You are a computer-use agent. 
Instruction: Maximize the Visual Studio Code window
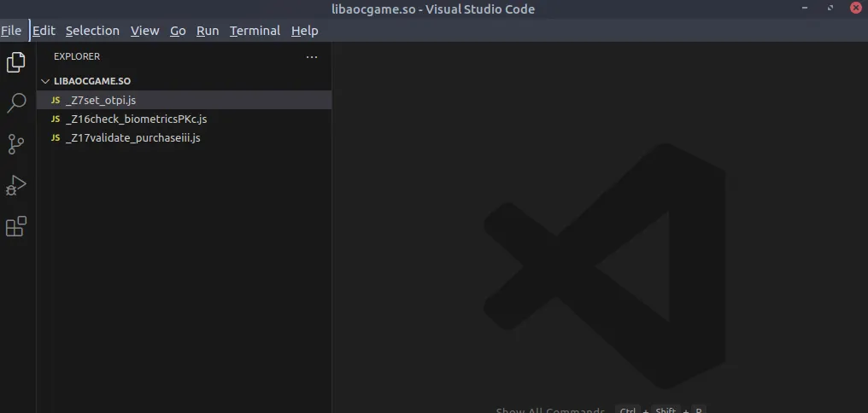[x=830, y=9]
